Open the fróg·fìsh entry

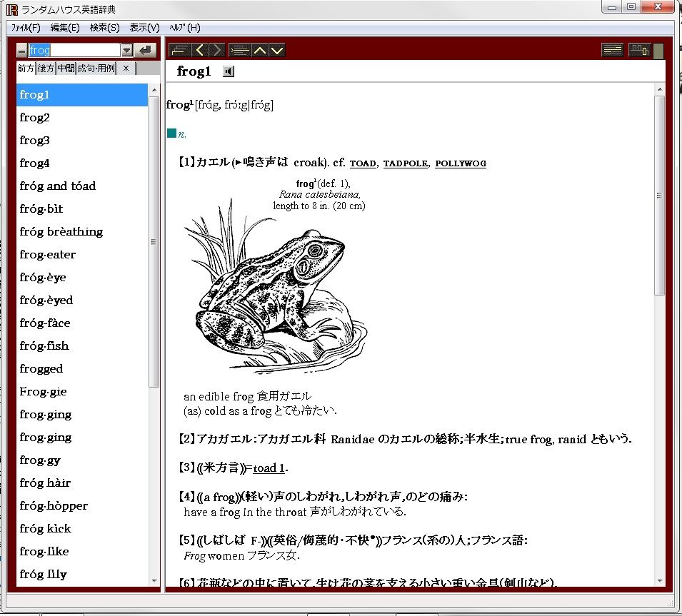[82, 346]
